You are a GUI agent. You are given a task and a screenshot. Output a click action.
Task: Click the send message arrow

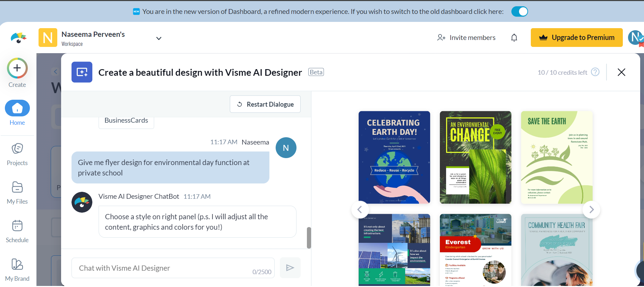point(290,268)
